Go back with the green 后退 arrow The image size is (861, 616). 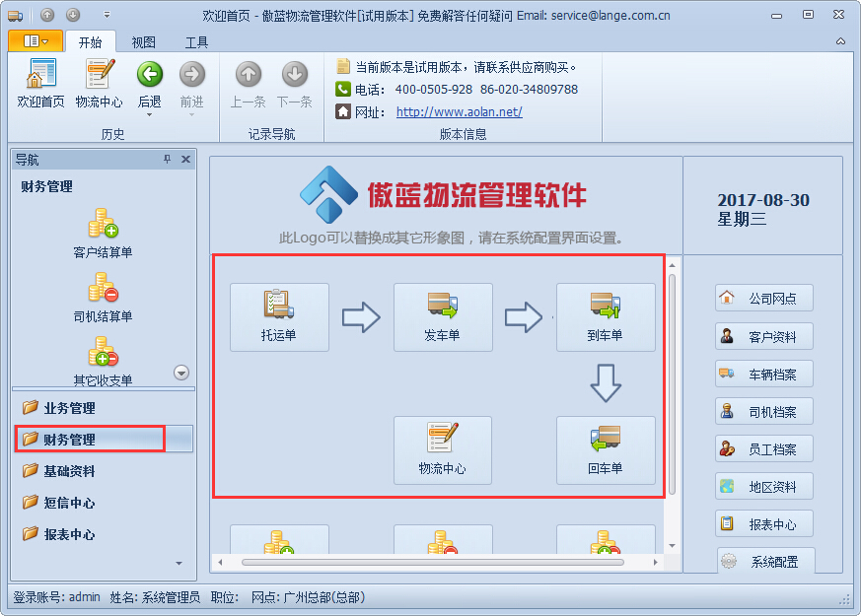pos(149,82)
